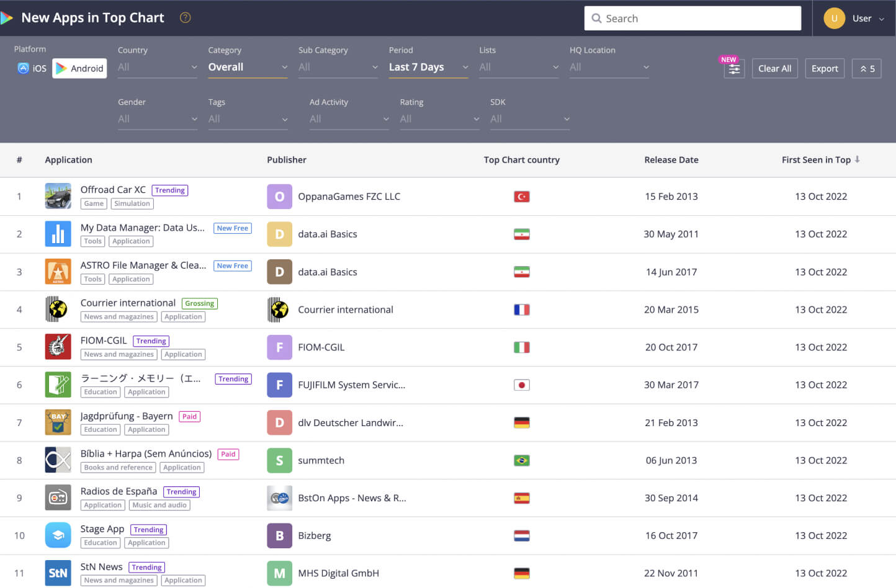This screenshot has height=588, width=896.
Task: Click the FUJIFILM System Service publisher avatar
Action: 279,385
